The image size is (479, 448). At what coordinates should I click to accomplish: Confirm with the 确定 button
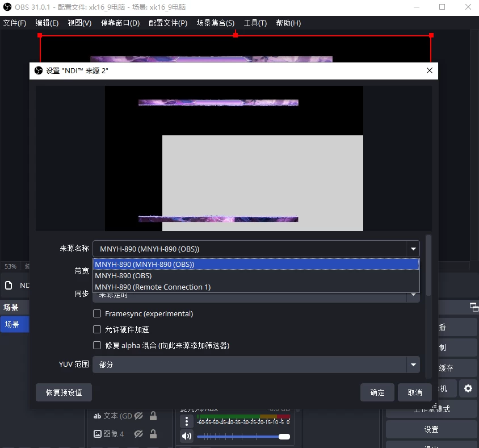coord(377,392)
